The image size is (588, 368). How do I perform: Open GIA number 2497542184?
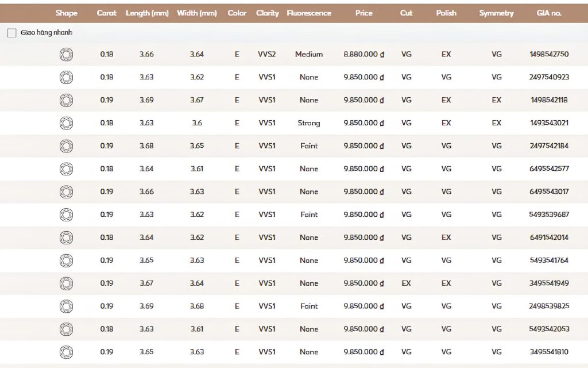pyautogui.click(x=549, y=145)
